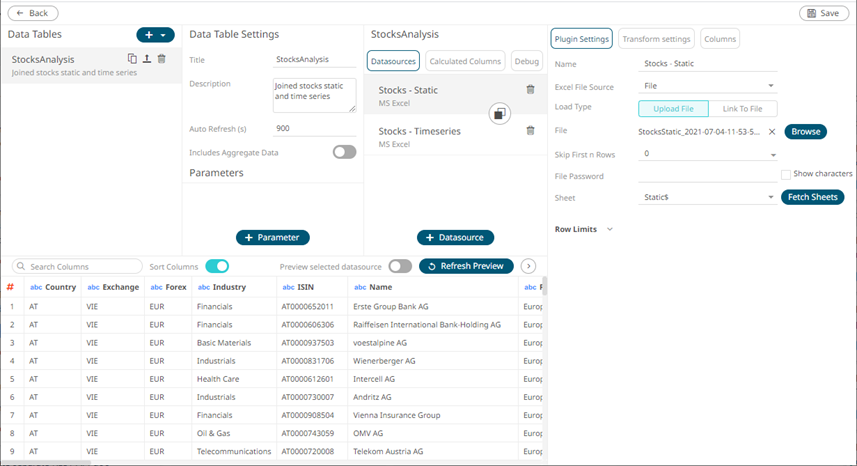Click the Search Columns input field
The image size is (857, 466).
tap(82, 267)
